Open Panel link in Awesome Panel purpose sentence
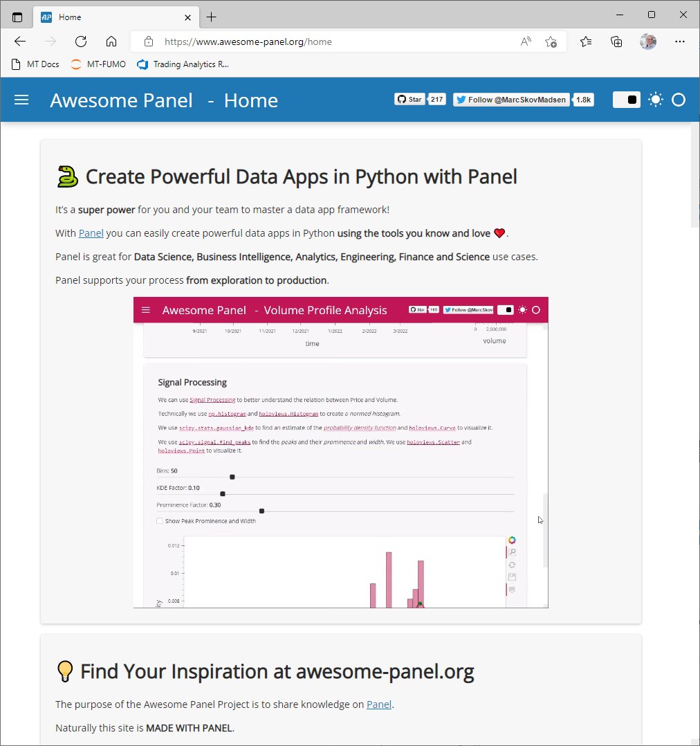 coord(379,704)
